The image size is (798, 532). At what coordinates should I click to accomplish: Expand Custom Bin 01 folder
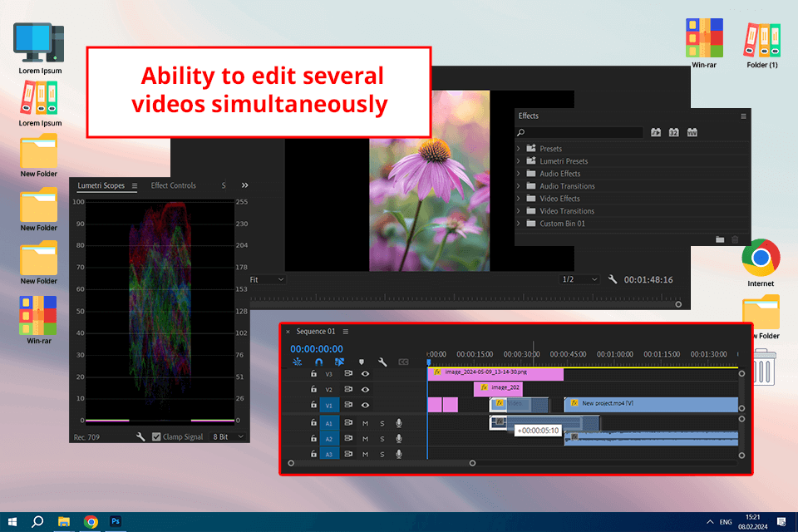click(519, 224)
